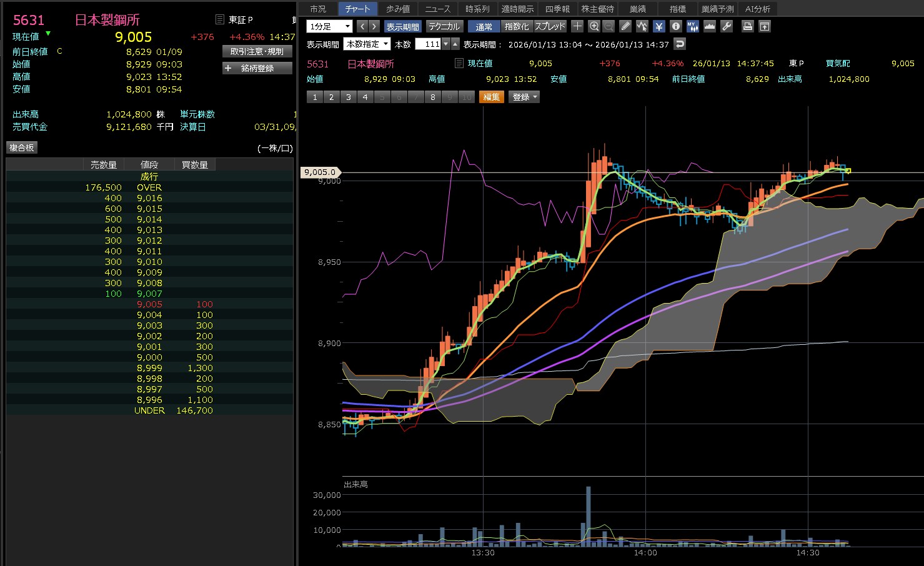Click the yen price display icon

coord(658,26)
